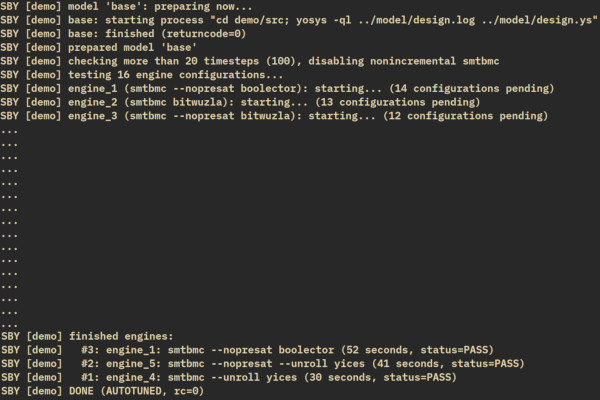Click the engine_1 starting line
The height and width of the screenshot is (400, 600).
[x=277, y=88]
